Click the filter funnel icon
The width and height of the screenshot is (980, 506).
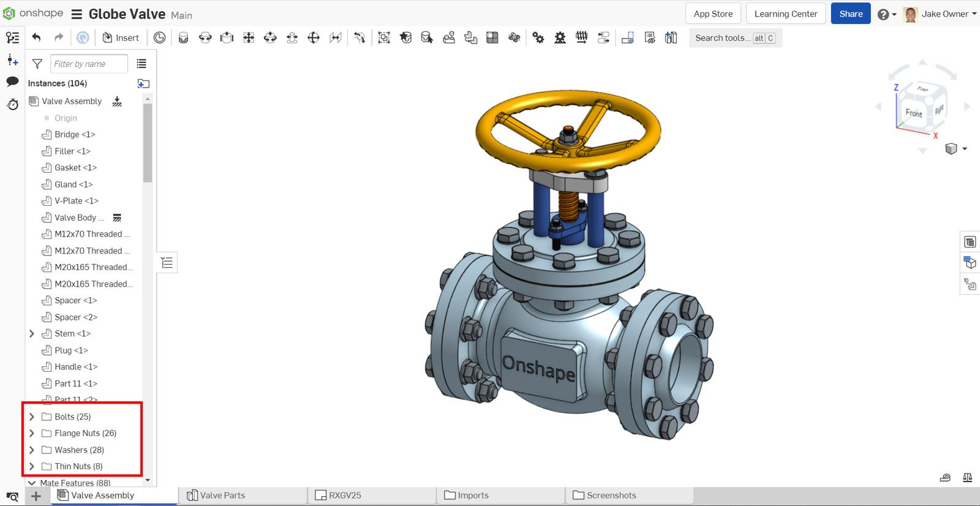(37, 64)
